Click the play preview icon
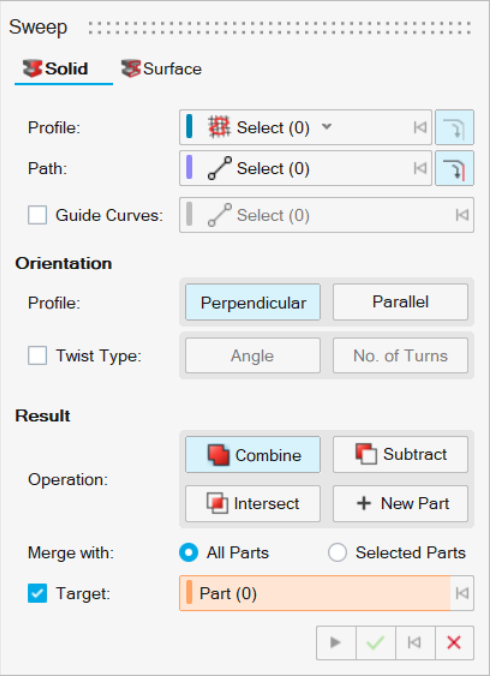Viewport: 490px width, 676px height. [x=336, y=643]
